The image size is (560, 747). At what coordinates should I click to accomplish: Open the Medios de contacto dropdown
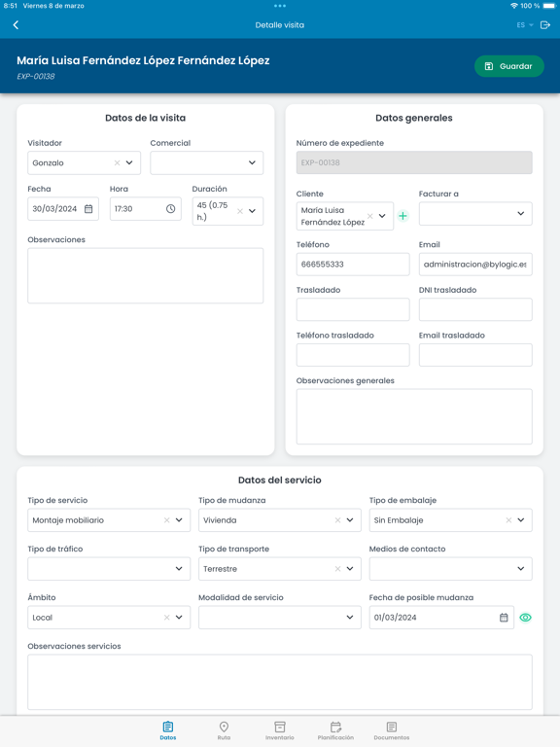[x=450, y=569]
